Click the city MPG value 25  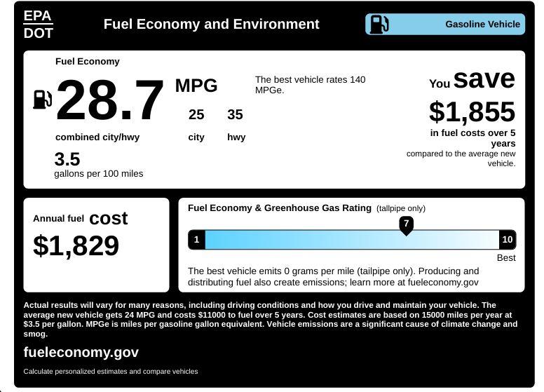(x=196, y=114)
